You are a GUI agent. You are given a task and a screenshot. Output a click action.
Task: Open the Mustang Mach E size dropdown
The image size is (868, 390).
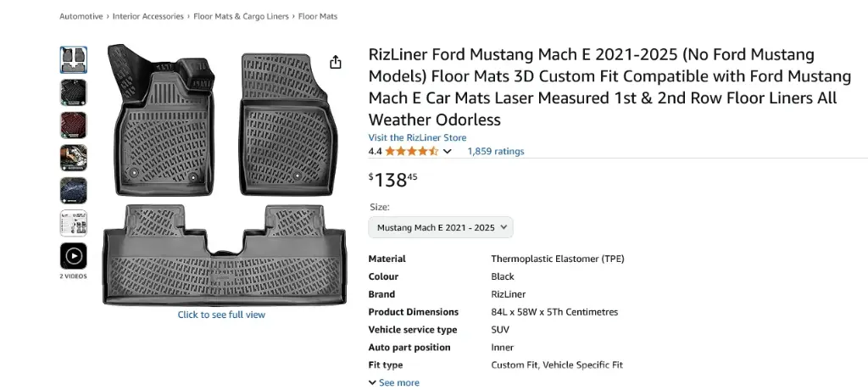[x=441, y=227]
